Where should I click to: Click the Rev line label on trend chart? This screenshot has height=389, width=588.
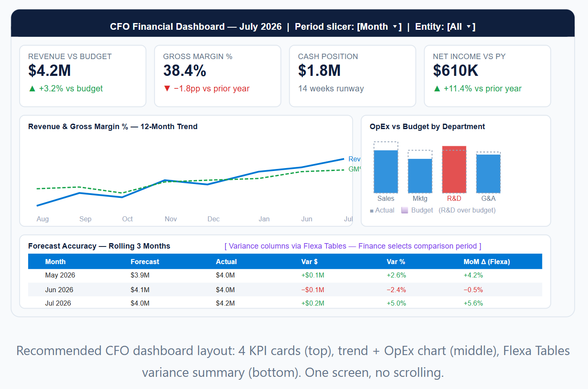point(354,159)
